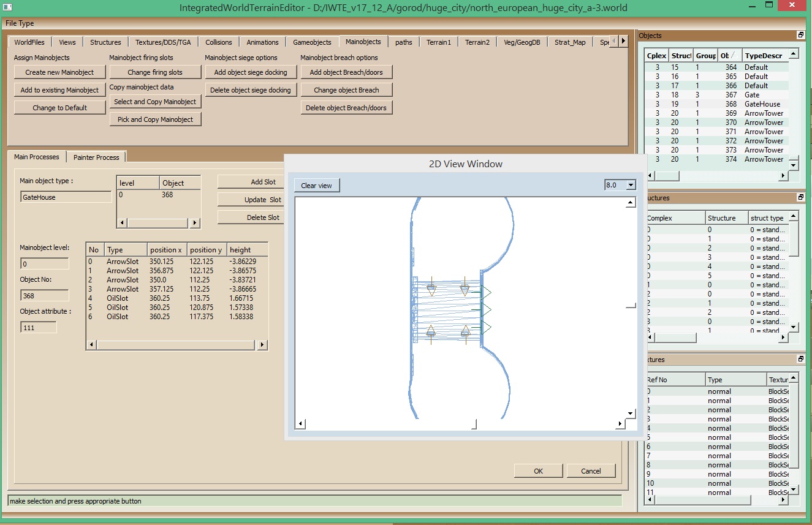The height and width of the screenshot is (525, 812).
Task: Click the Textures panel float icon
Action: [x=800, y=360]
